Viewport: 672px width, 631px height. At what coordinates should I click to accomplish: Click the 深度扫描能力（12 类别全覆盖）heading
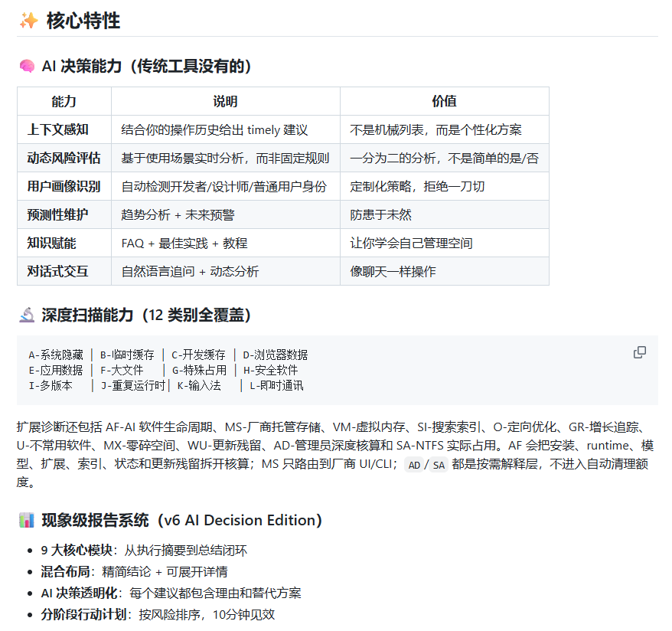point(145,315)
